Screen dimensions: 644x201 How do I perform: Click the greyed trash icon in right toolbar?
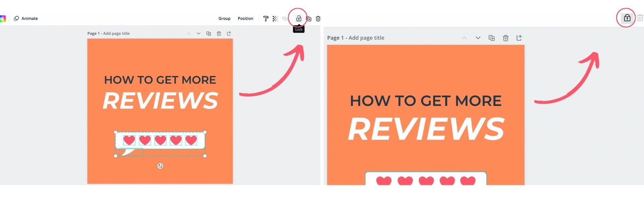click(x=640, y=18)
